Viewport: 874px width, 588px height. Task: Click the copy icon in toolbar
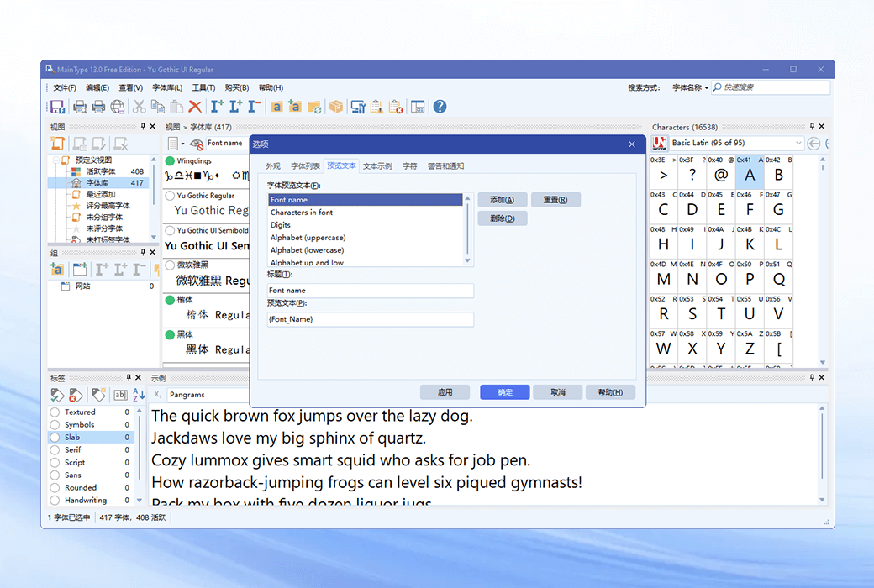[158, 107]
